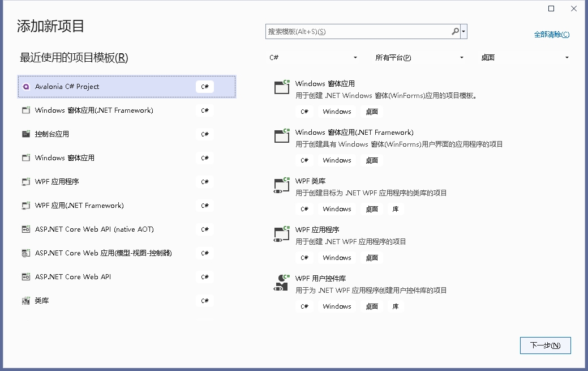Click the C# badge on the recent '类库' row
Viewport: 588px width, 371px height.
[205, 300]
